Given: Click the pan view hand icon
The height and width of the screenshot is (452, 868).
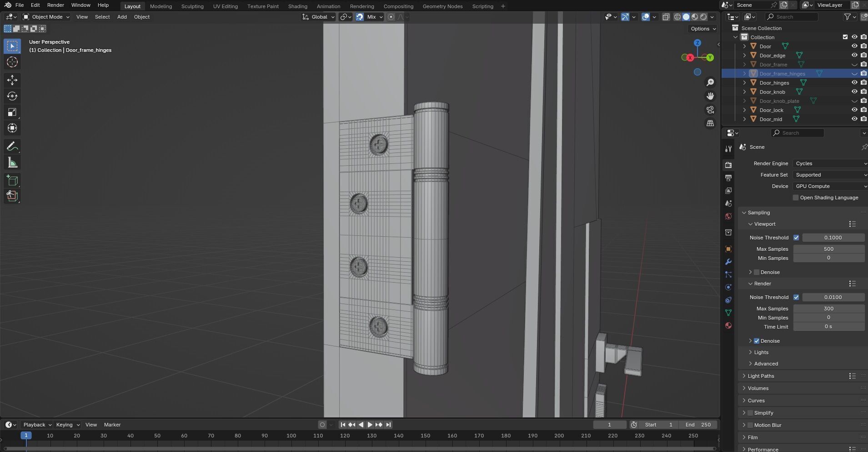Looking at the screenshot, I should click(710, 96).
